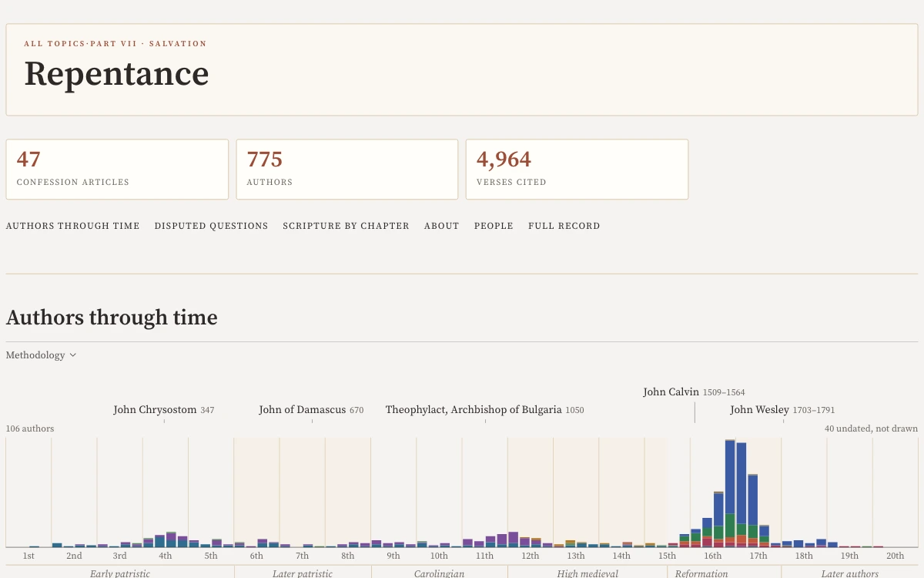This screenshot has height=578, width=924.
Task: Open SCRIPTURE BY CHAPTER link
Action: pyautogui.click(x=346, y=226)
